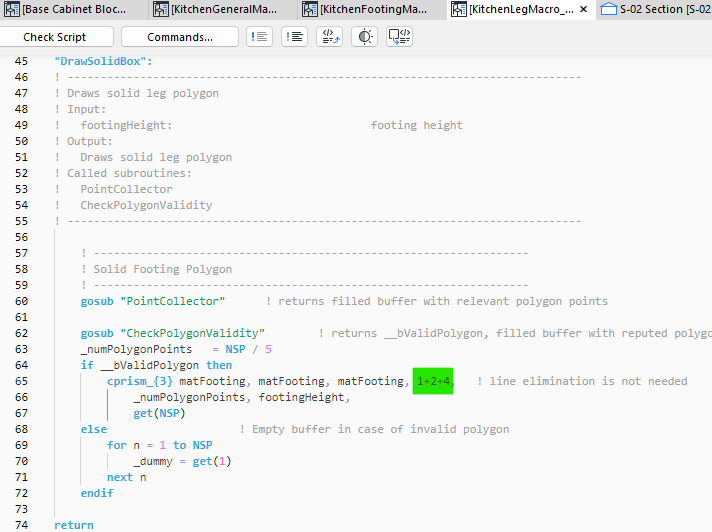Click the KitchenLegMacro tab object icon
This screenshot has width=712, height=532.
(x=459, y=9)
